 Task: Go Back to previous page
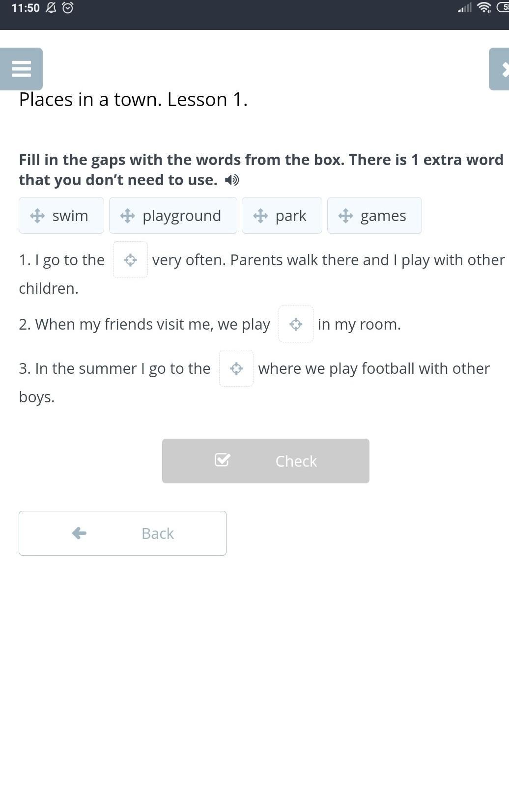click(x=122, y=533)
